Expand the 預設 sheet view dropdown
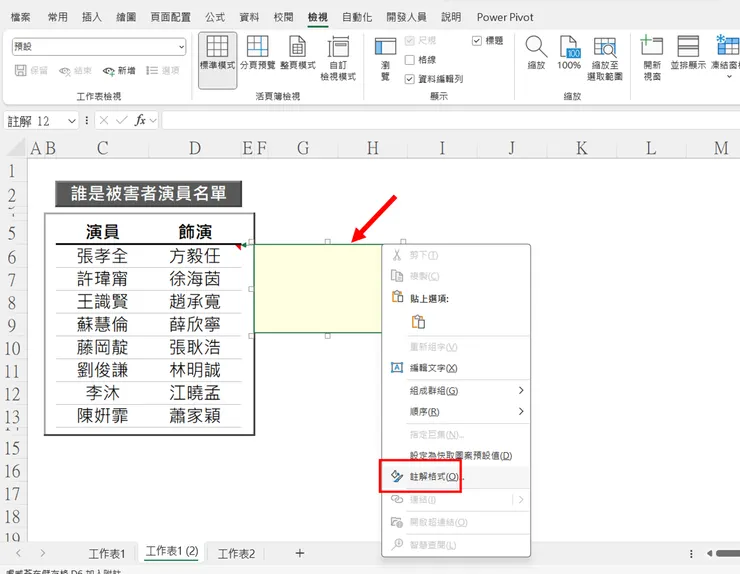Image resolution: width=740 pixels, height=574 pixels. [181, 47]
